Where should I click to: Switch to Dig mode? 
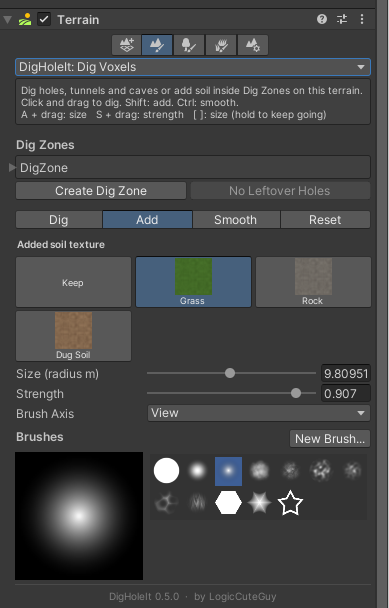click(59, 220)
